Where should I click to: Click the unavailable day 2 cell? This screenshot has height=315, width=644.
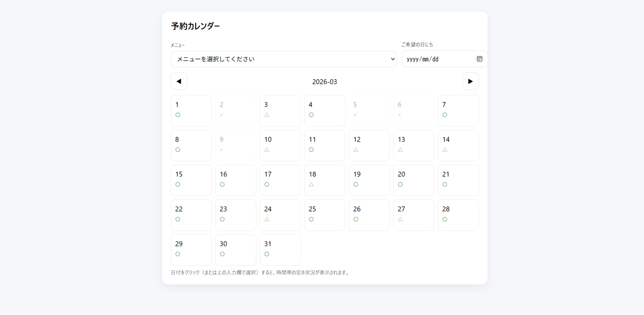tap(236, 111)
